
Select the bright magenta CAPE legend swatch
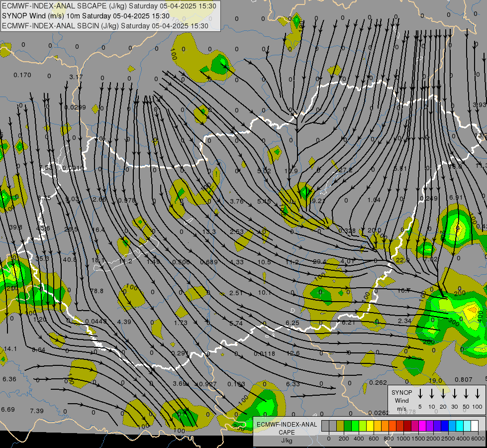pos(422,426)
